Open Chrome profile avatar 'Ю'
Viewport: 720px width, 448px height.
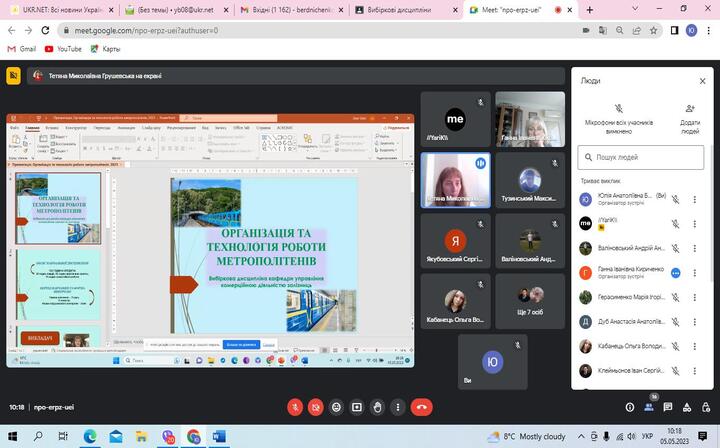pyautogui.click(x=692, y=30)
